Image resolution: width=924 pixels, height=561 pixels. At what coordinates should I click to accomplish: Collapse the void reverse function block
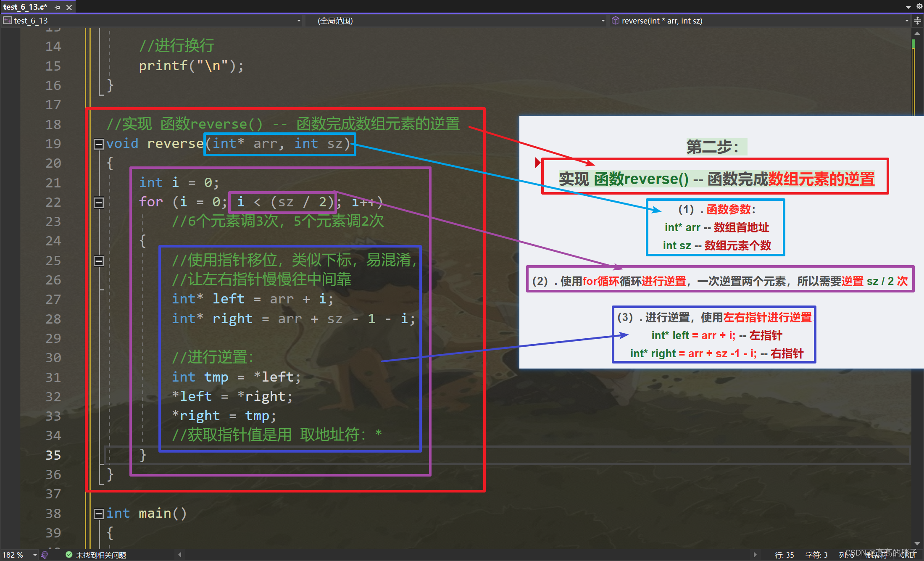click(98, 144)
